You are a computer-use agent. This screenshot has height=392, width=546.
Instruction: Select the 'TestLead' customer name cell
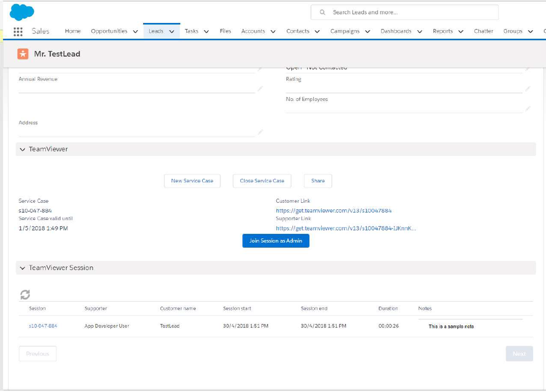point(169,326)
